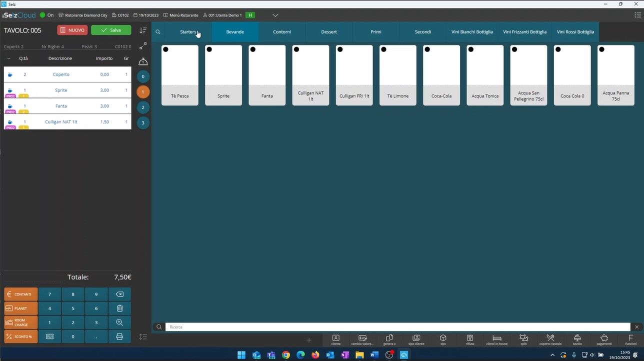Image resolution: width=644 pixels, height=361 pixels.
Task: Click the tips box icon
Action: (x=443, y=339)
